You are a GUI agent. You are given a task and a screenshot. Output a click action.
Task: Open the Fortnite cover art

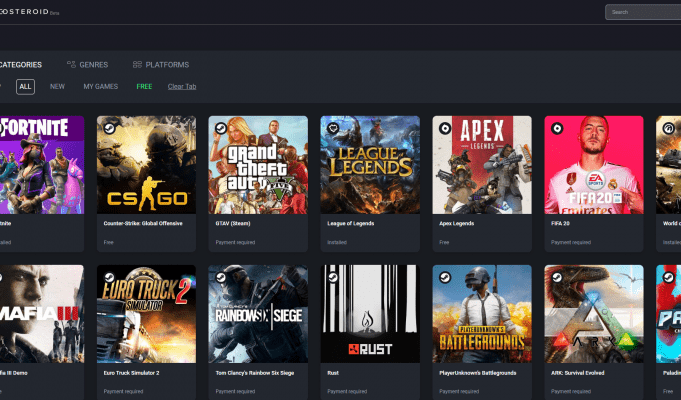(42, 165)
